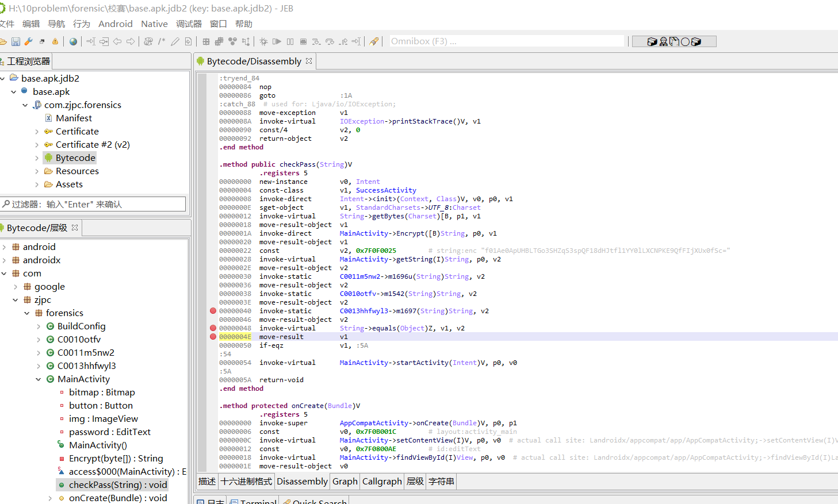Click the open folder toolbar icon
This screenshot has height=504, width=838.
[x=3, y=41]
